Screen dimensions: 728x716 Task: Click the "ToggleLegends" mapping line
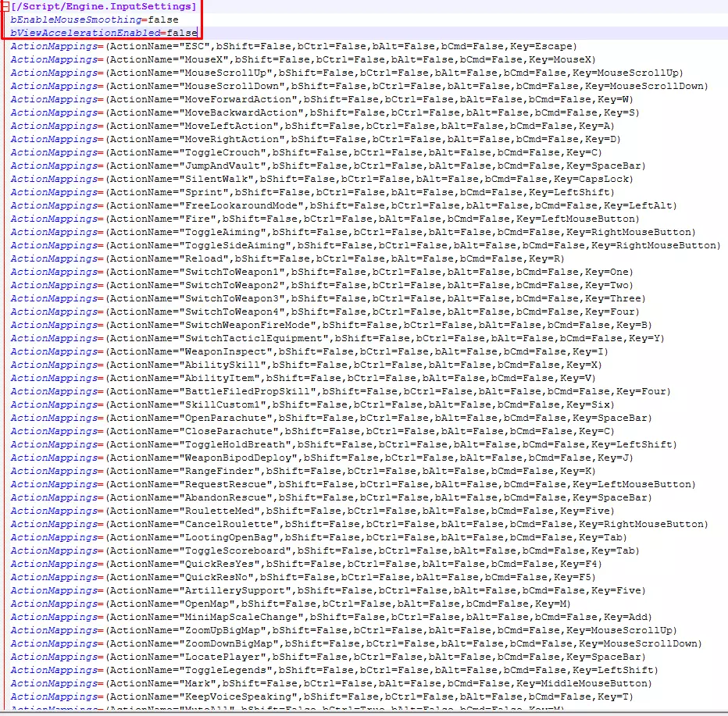pos(334,670)
